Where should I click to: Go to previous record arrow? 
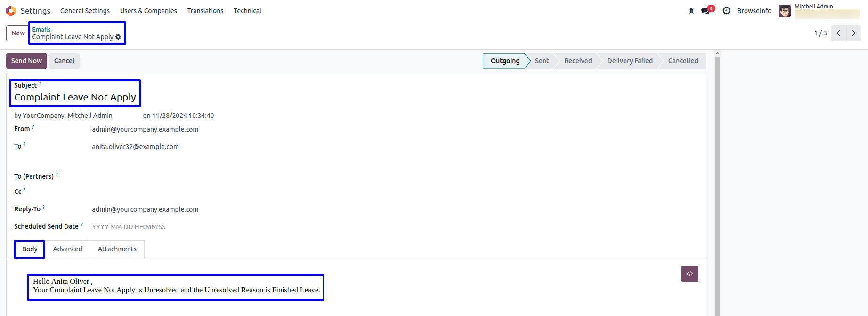point(838,33)
